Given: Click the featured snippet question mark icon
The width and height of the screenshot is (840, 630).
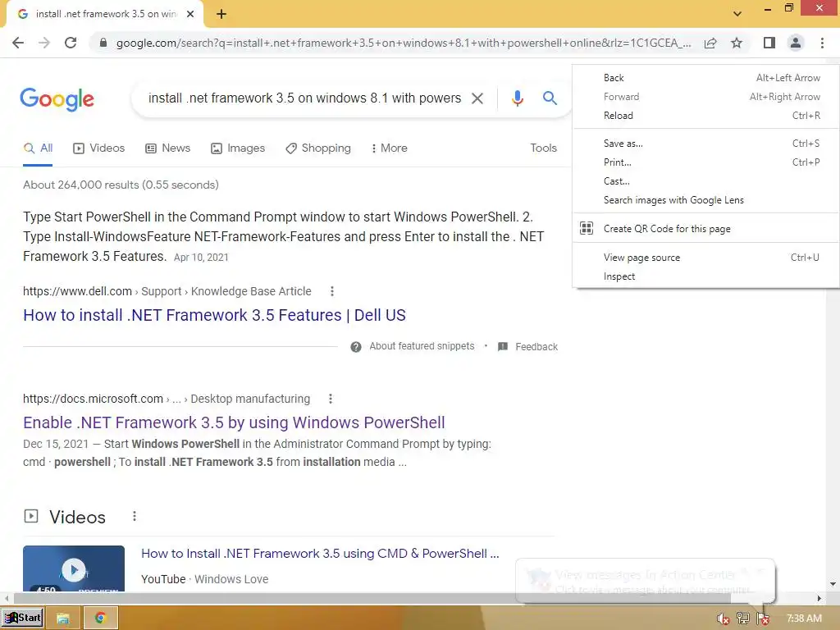Looking at the screenshot, I should 356,347.
